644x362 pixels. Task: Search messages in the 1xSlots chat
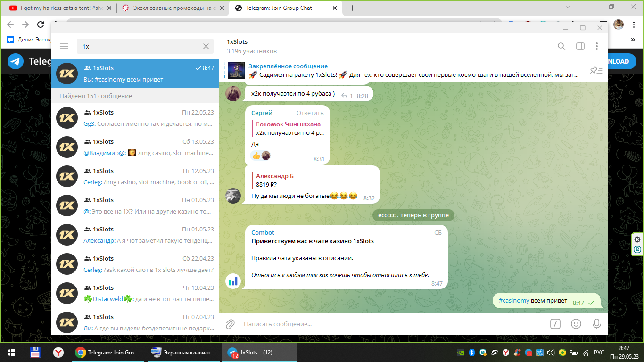pyautogui.click(x=561, y=46)
